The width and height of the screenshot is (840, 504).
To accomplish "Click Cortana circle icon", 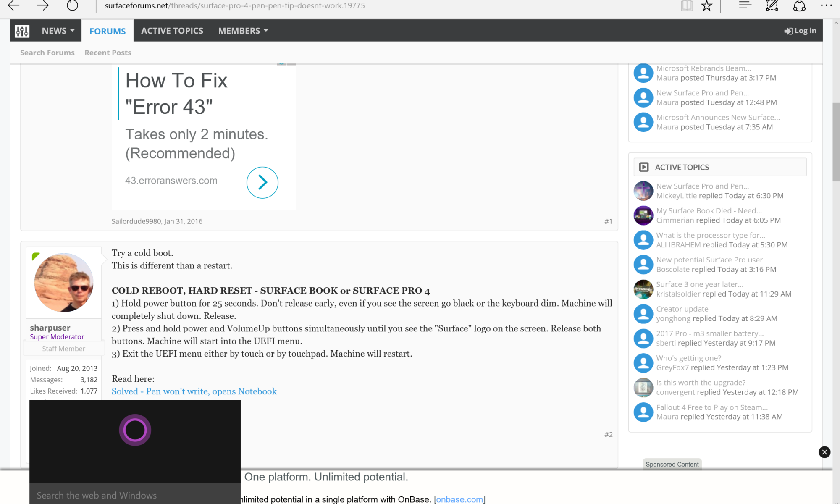I will (135, 430).
